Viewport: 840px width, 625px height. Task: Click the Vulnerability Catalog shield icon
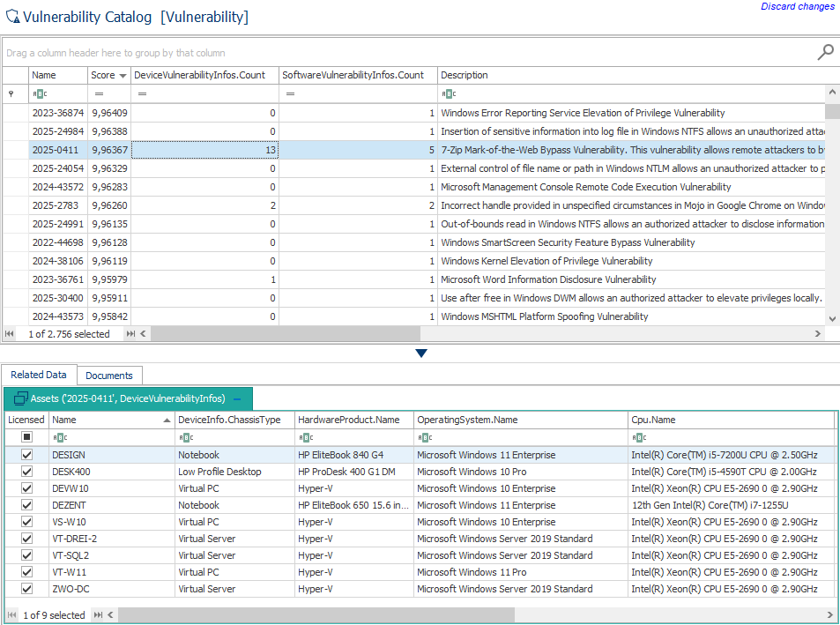coord(12,17)
